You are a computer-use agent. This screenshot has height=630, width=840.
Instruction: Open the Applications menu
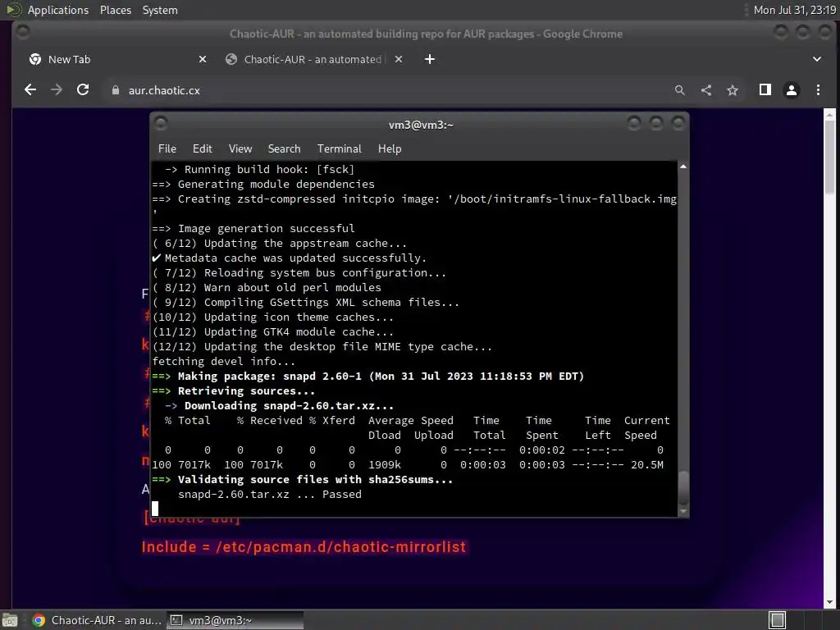[58, 10]
